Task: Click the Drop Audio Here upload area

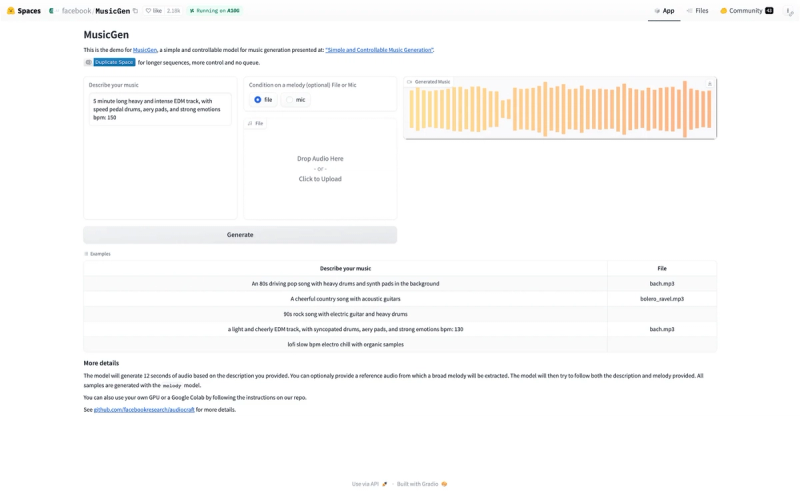Action: [x=320, y=169]
